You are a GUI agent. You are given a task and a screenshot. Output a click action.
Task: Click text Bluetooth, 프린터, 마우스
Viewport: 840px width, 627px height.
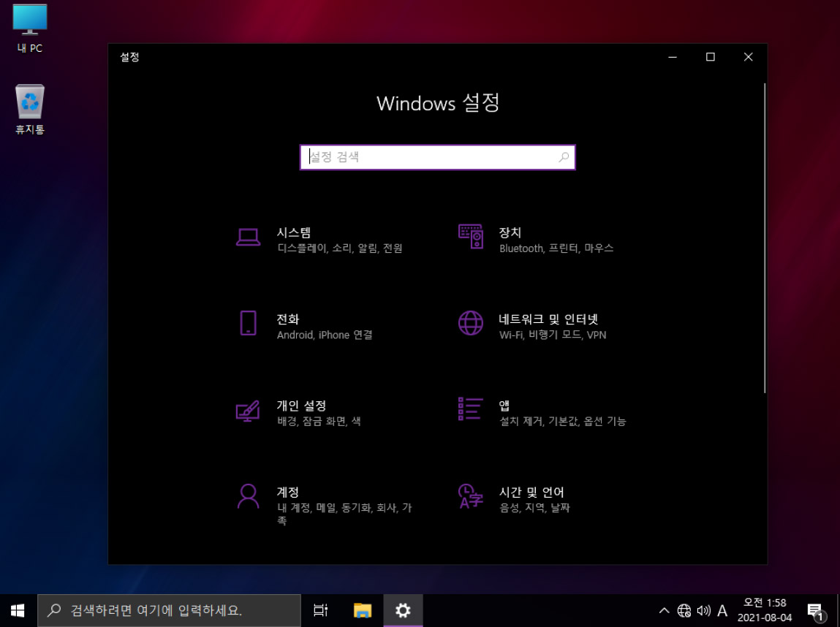[x=556, y=248]
